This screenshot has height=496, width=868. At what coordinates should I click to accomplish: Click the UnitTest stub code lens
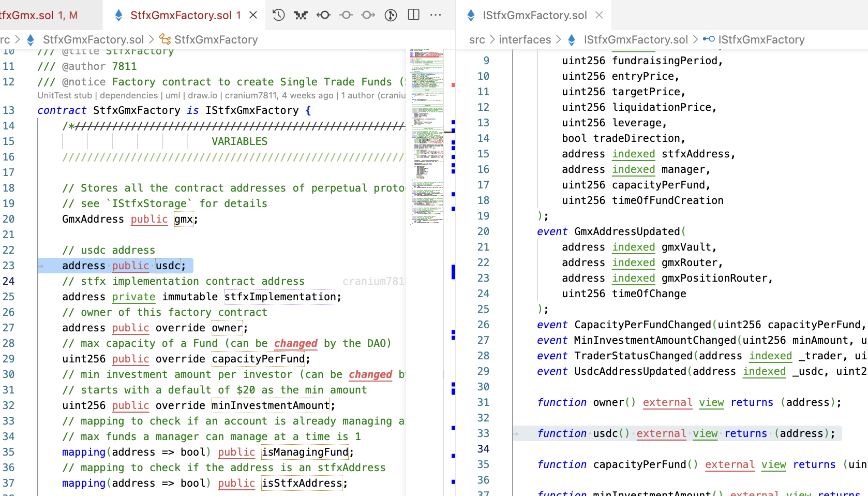point(65,95)
